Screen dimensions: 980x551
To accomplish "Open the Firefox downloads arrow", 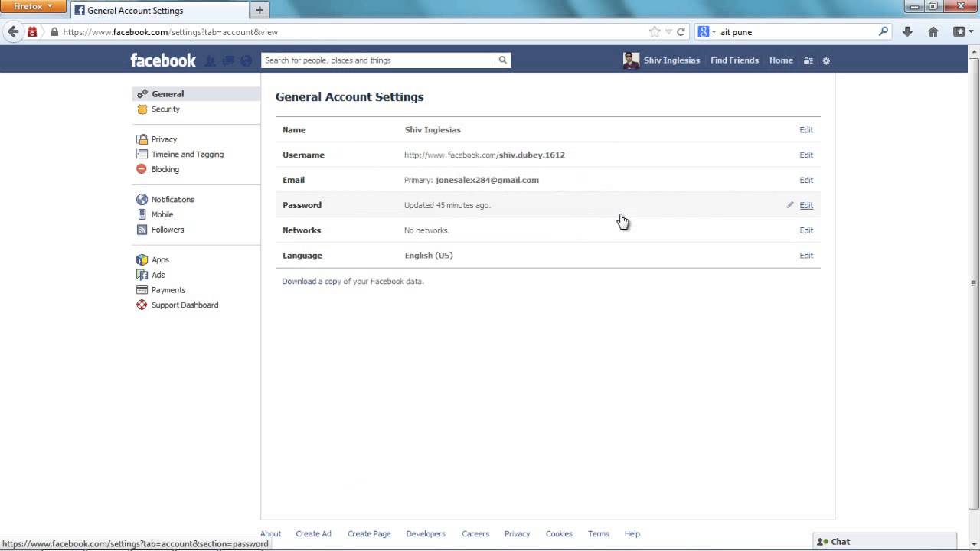I will tap(907, 32).
